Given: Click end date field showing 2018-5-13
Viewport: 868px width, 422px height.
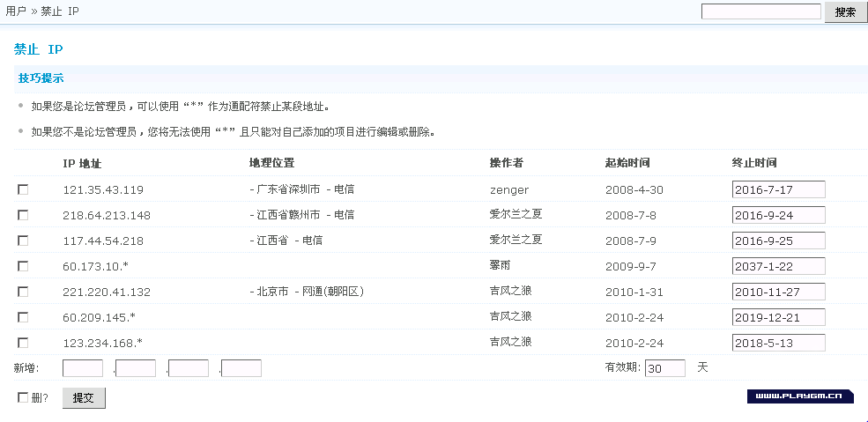Looking at the screenshot, I should pos(778,343).
